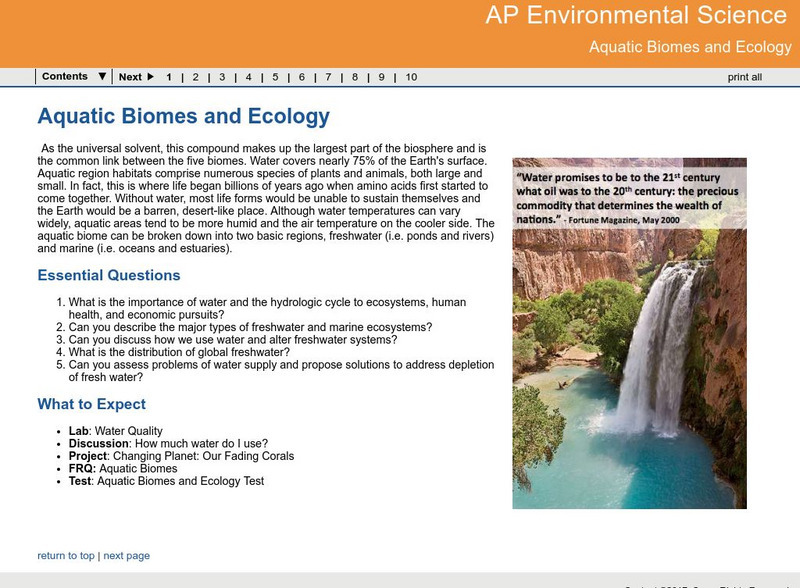
Task: Click the Aquatic Biomes and Ecology heading
Action: [x=183, y=117]
